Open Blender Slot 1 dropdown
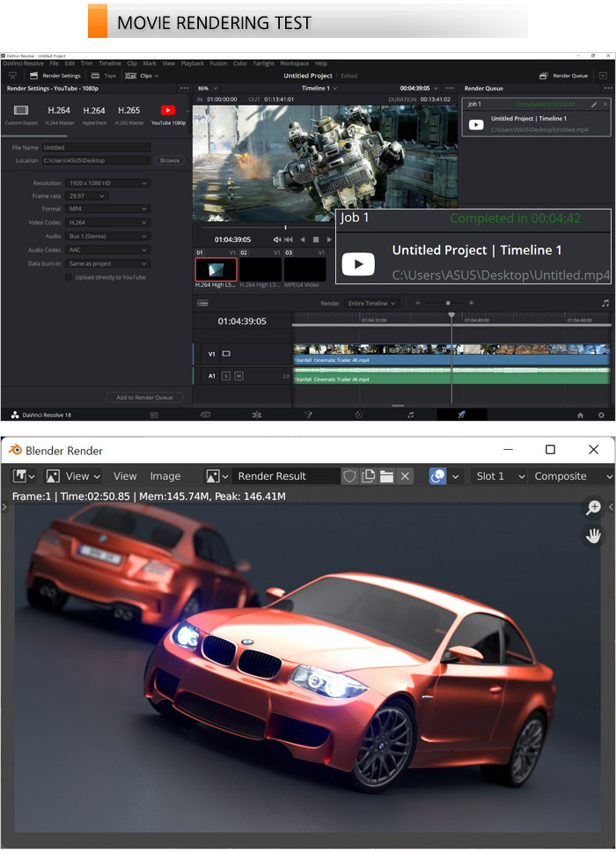 (x=499, y=476)
